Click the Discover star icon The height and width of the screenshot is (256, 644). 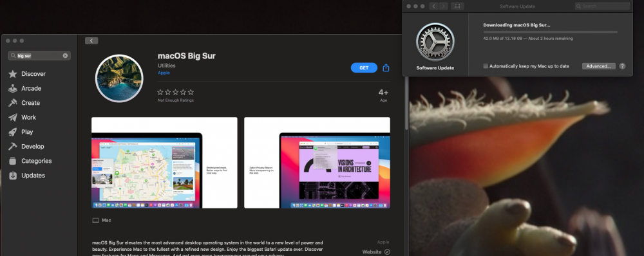13,74
